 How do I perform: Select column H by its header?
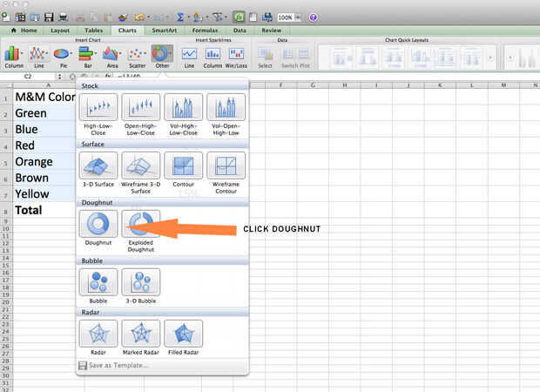pyautogui.click(x=345, y=84)
